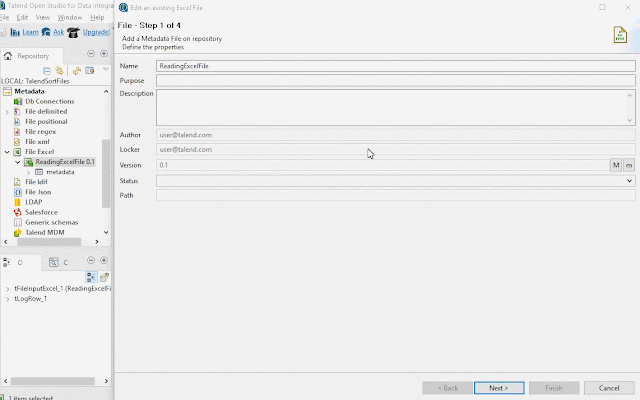Maximize the Outline panel
The width and height of the screenshot is (640, 400).
pos(104,260)
